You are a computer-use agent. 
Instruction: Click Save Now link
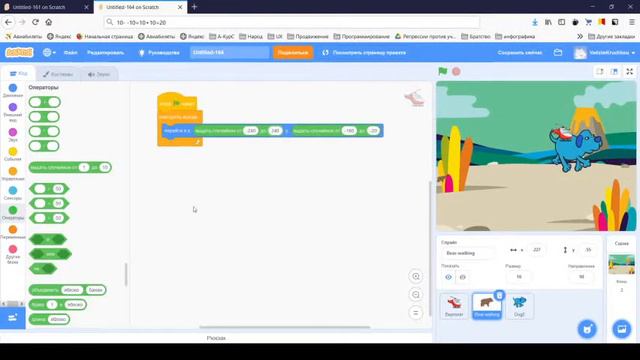(x=520, y=53)
